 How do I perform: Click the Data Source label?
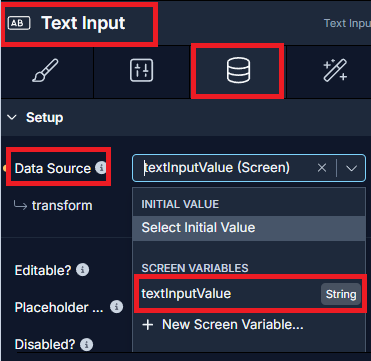pyautogui.click(x=53, y=168)
